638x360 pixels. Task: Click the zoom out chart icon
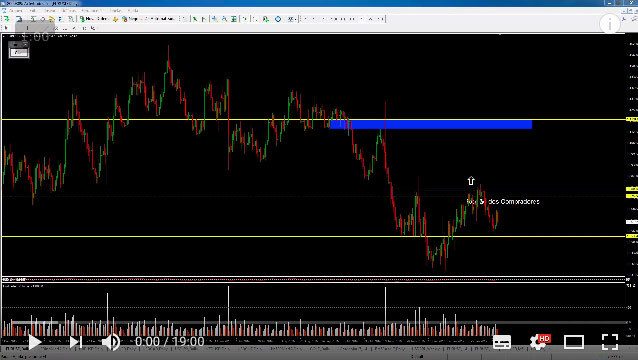pos(224,19)
